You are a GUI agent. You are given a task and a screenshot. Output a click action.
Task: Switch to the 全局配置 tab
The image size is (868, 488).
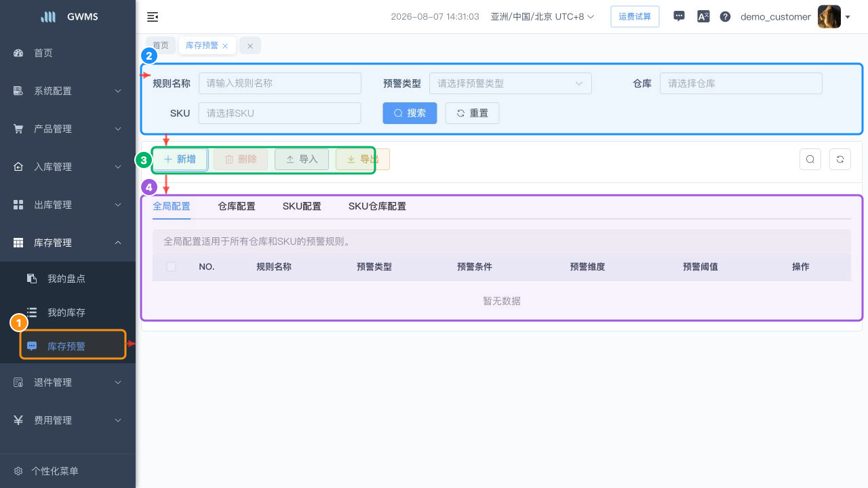[172, 206]
